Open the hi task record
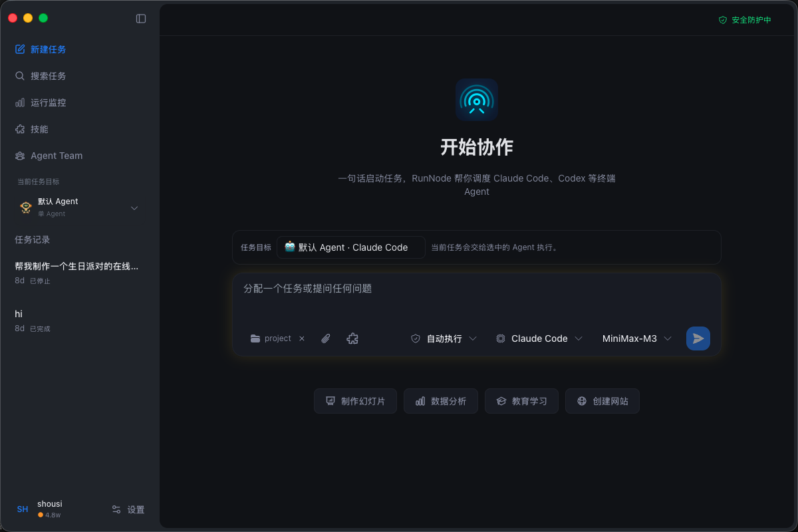Image resolution: width=798 pixels, height=532 pixels. (80, 321)
